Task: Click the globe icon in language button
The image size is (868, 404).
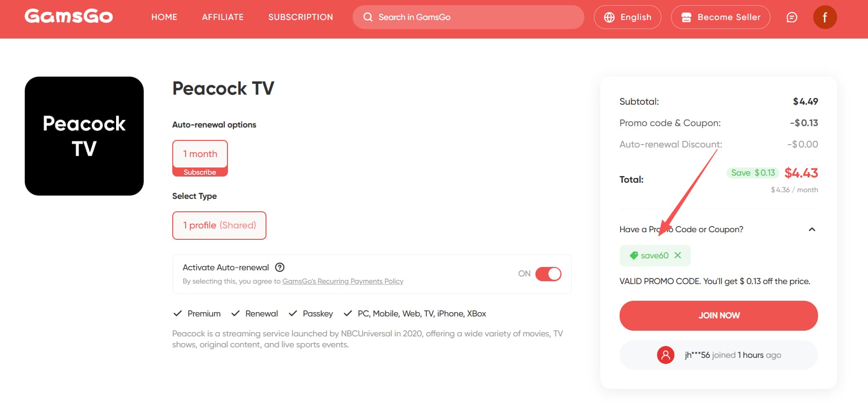Action: click(x=609, y=17)
